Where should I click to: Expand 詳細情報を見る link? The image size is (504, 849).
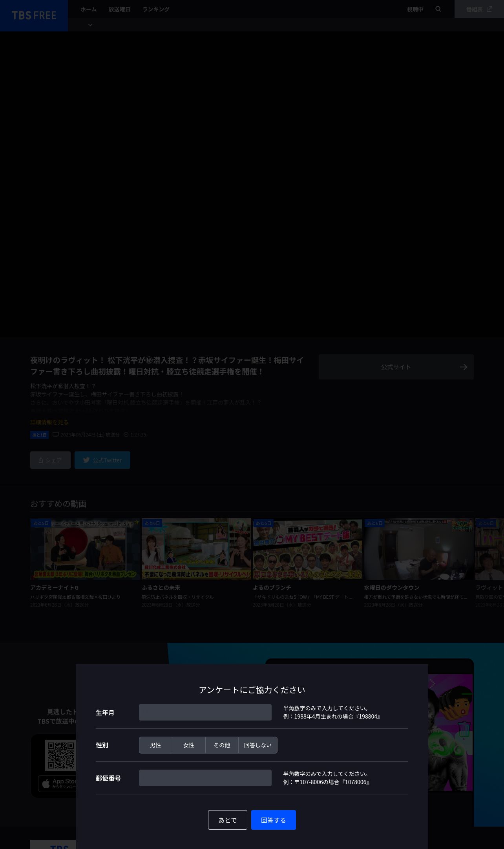coord(49,422)
